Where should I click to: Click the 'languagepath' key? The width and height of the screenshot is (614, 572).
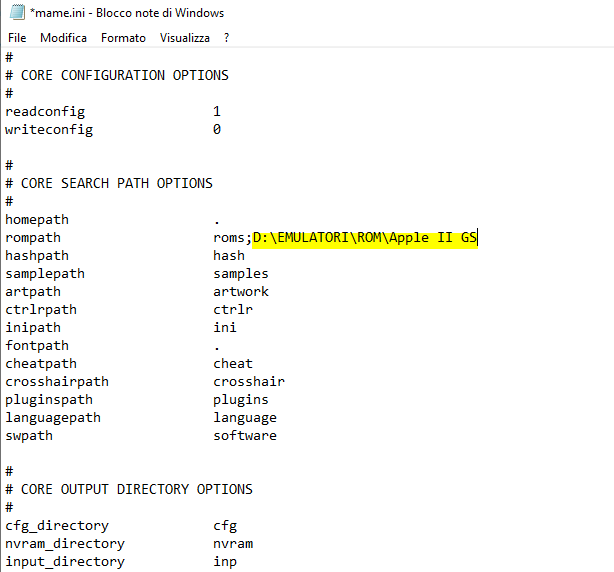(x=53, y=418)
